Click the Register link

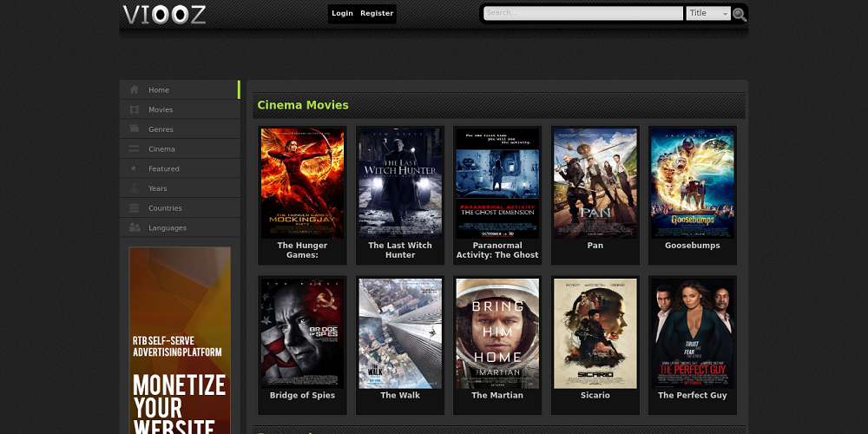tap(377, 13)
